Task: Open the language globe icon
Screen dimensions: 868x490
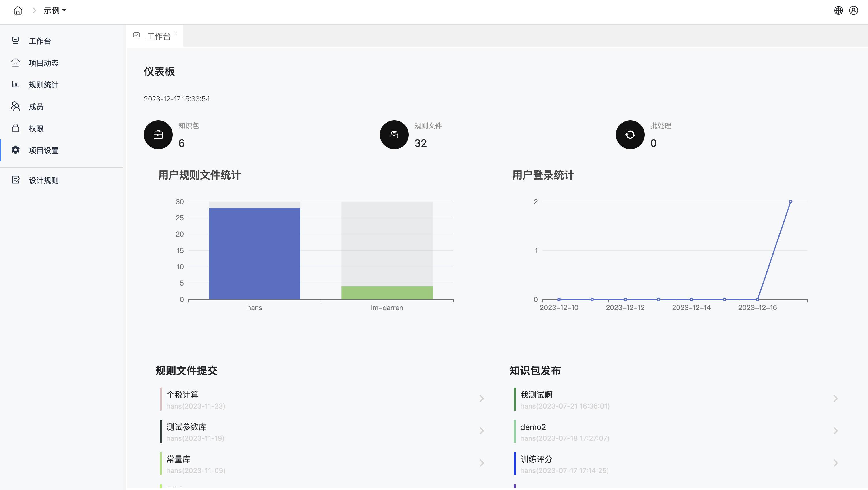Action: click(x=838, y=10)
